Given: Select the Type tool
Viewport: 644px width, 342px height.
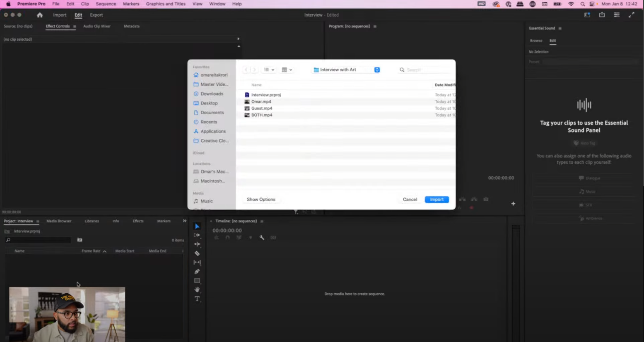Looking at the screenshot, I should [197, 299].
